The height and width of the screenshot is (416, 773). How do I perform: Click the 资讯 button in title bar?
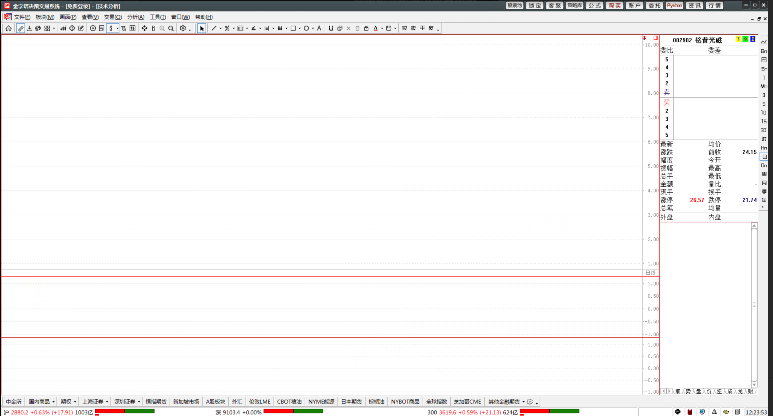point(695,5)
